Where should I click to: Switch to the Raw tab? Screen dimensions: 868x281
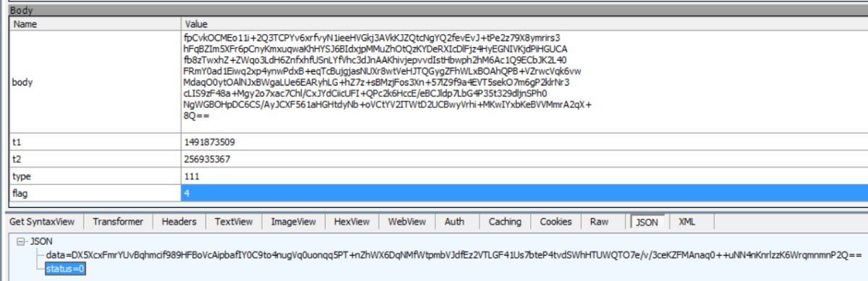[x=599, y=222]
